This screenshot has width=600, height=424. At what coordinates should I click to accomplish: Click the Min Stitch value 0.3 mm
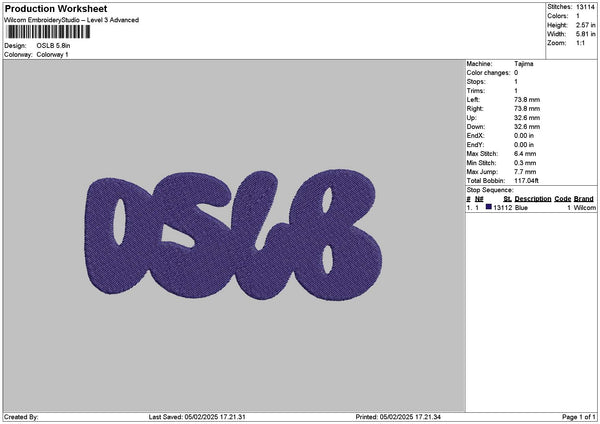(x=525, y=163)
